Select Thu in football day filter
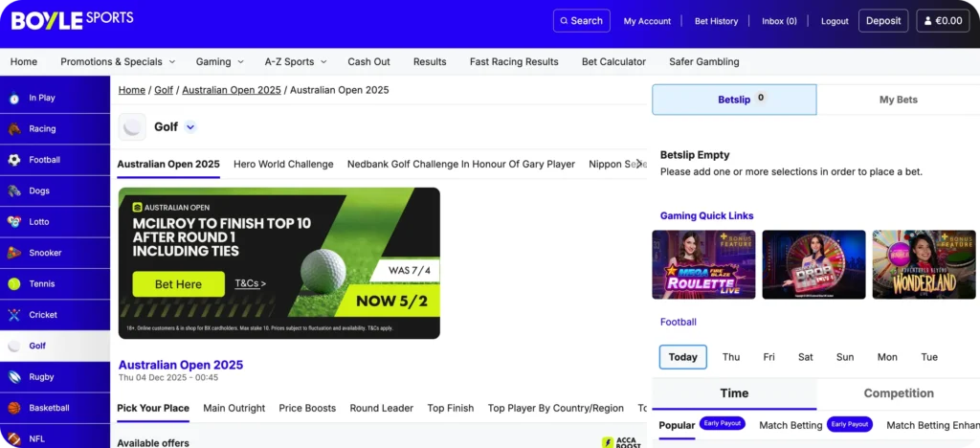This screenshot has width=980, height=448. pos(731,357)
